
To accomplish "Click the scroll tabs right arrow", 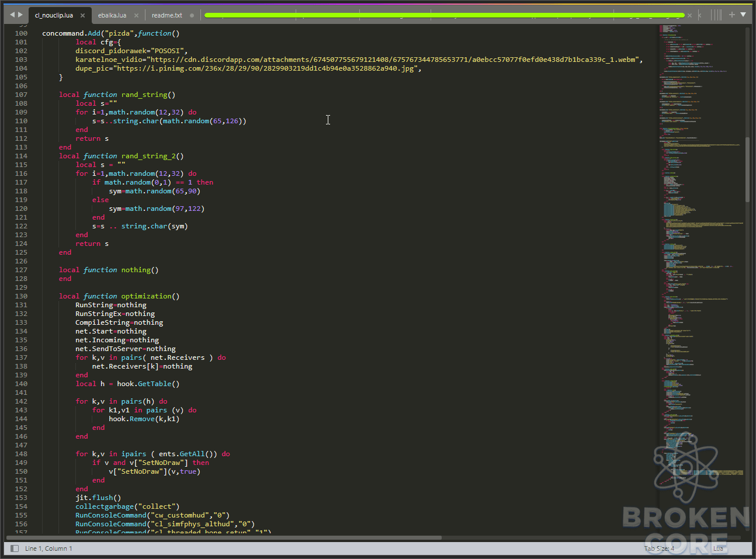I will [x=20, y=15].
